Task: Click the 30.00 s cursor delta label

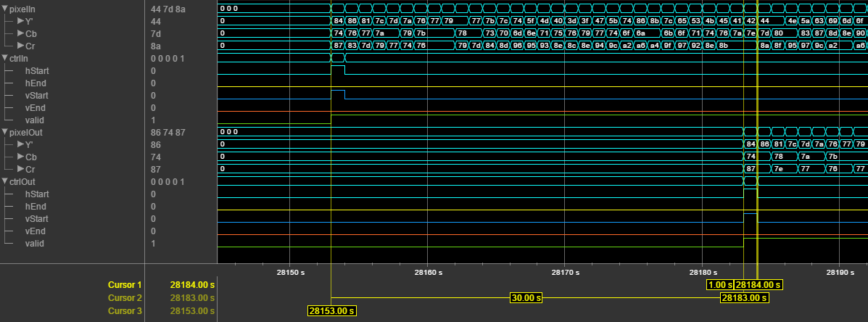Action: tap(526, 297)
